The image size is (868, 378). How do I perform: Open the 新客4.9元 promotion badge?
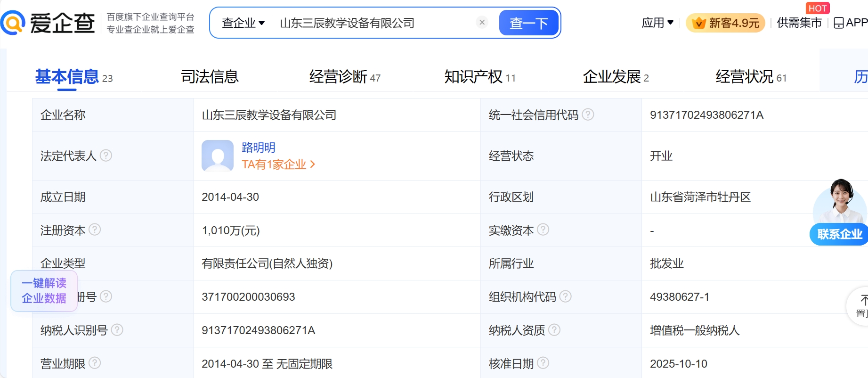pyautogui.click(x=726, y=23)
